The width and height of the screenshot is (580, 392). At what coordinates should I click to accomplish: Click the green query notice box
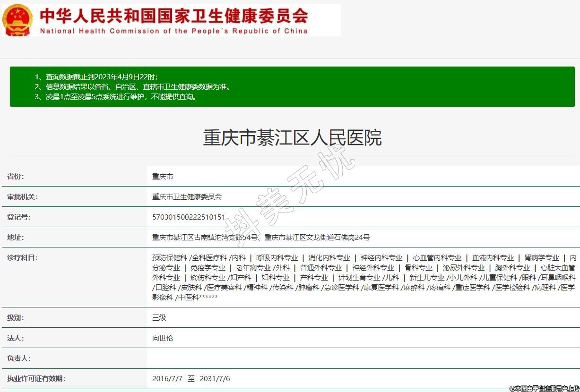292,86
